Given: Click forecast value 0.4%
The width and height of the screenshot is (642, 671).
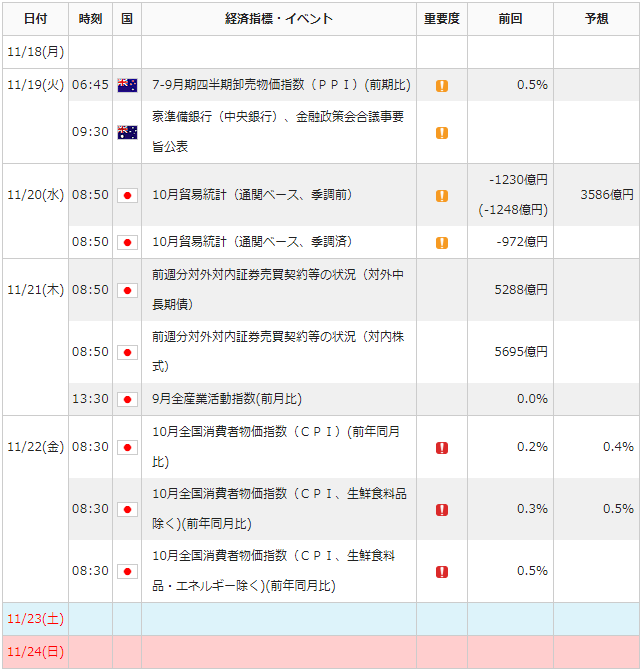Looking at the screenshot, I should [x=618, y=447].
